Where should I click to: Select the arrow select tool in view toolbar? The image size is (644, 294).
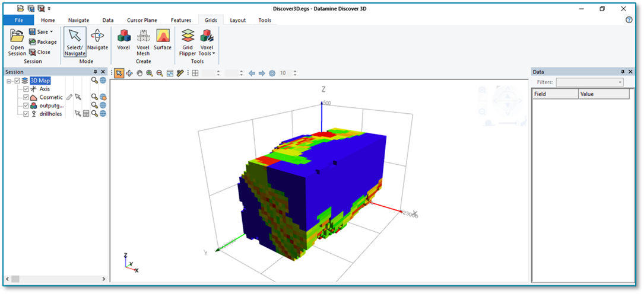click(119, 73)
